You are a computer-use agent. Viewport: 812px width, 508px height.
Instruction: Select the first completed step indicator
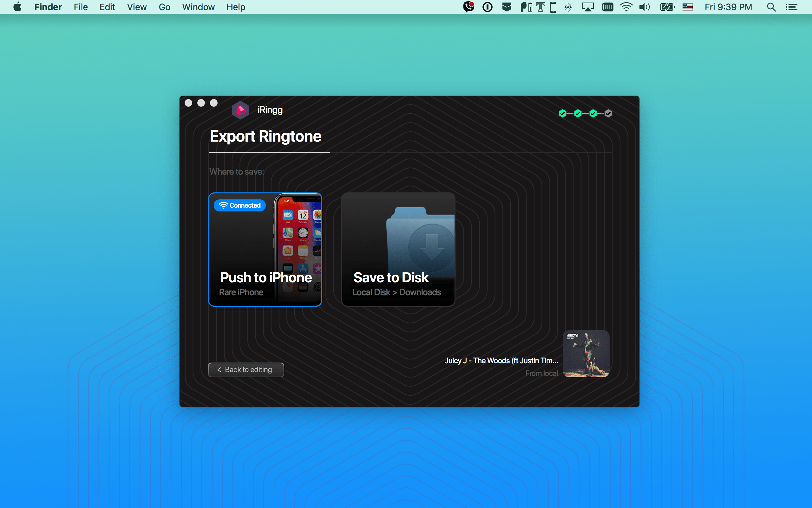(x=562, y=114)
